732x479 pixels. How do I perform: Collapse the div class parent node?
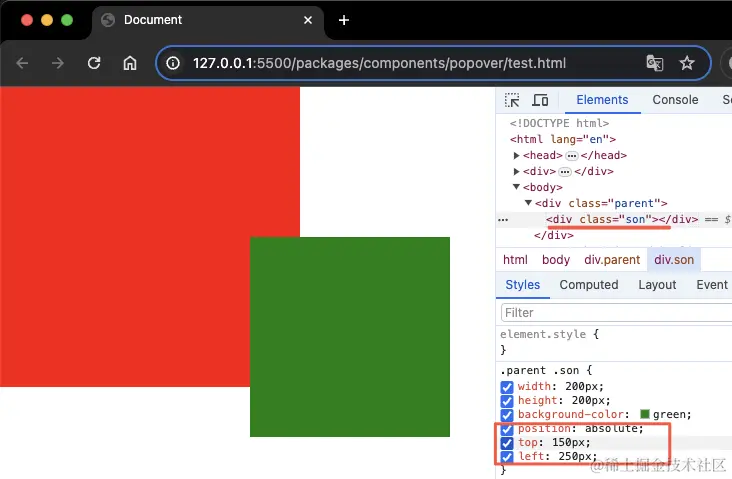pos(528,203)
